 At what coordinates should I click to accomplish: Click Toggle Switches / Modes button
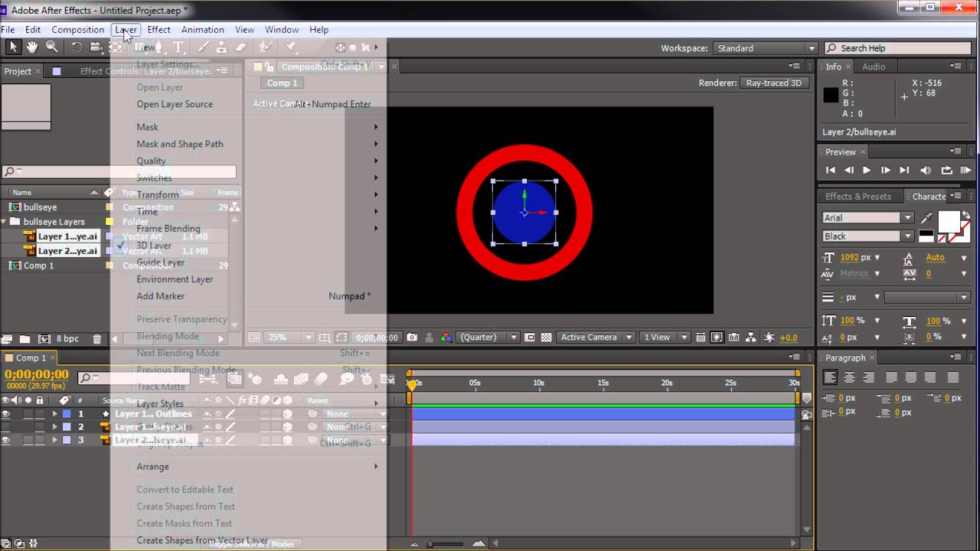coord(251,543)
